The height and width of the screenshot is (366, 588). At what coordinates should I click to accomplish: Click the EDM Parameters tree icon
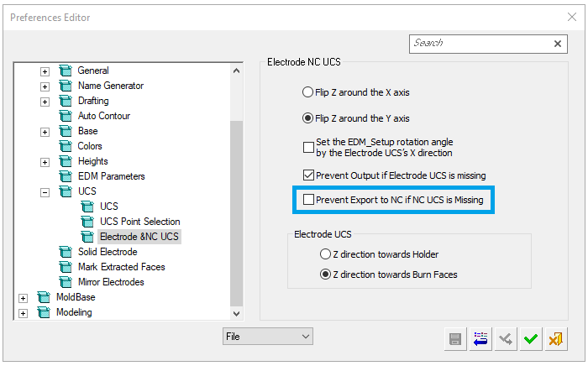(66, 176)
